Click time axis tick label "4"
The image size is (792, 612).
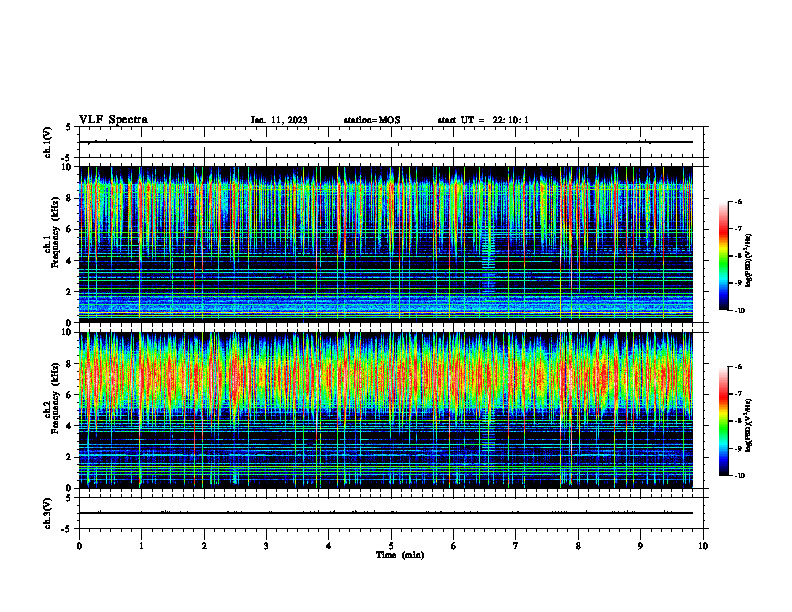point(329,546)
